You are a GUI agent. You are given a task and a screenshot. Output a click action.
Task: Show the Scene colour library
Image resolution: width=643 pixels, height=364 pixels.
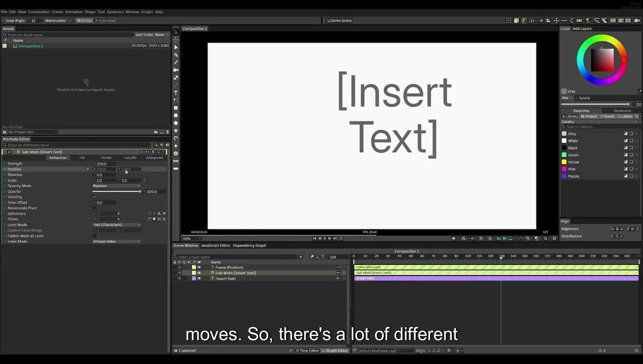click(x=607, y=116)
